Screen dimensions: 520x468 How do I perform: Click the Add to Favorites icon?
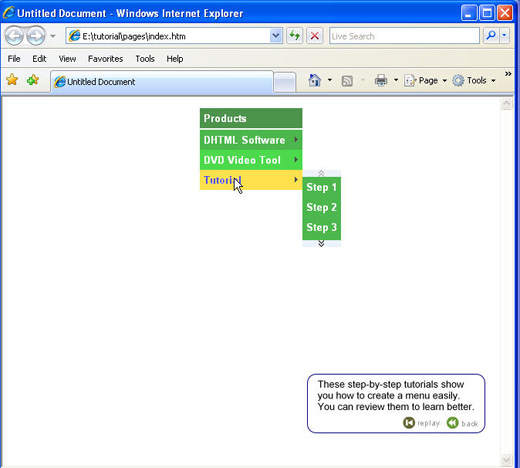[33, 80]
